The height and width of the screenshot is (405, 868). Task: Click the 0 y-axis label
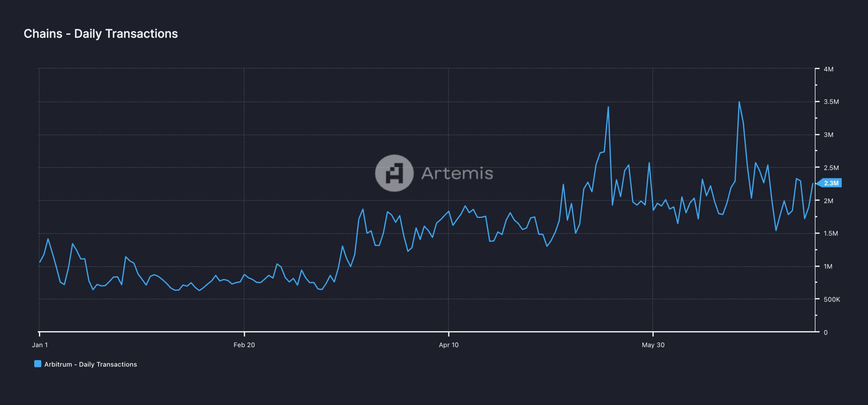click(826, 332)
